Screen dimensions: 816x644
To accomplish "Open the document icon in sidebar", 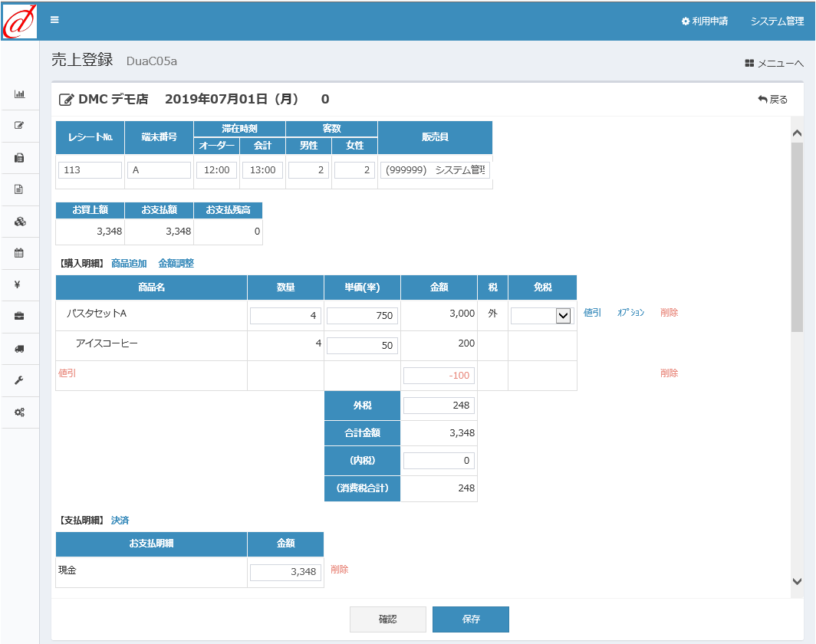I will click(19, 189).
